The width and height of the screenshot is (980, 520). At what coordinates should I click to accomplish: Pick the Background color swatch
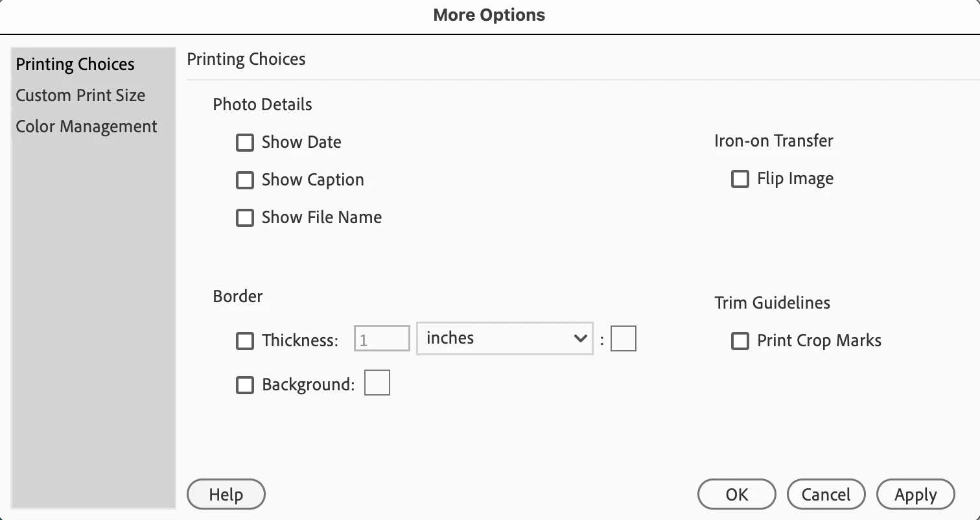coord(377,383)
